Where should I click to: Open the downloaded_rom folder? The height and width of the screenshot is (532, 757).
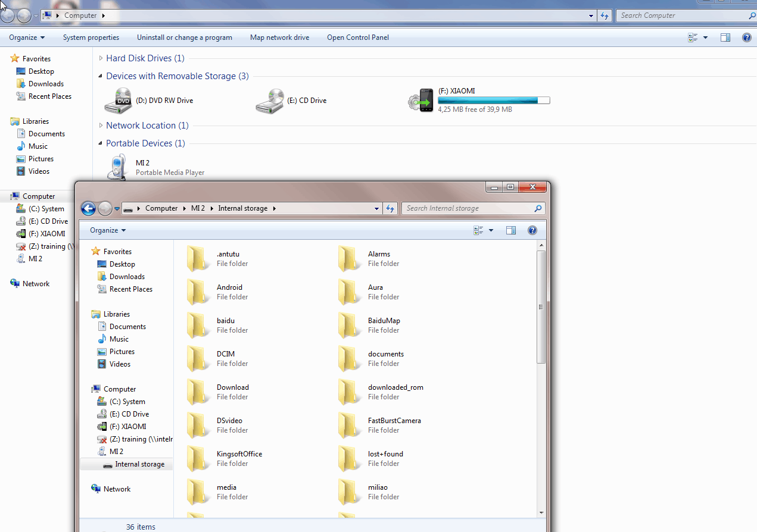point(350,392)
